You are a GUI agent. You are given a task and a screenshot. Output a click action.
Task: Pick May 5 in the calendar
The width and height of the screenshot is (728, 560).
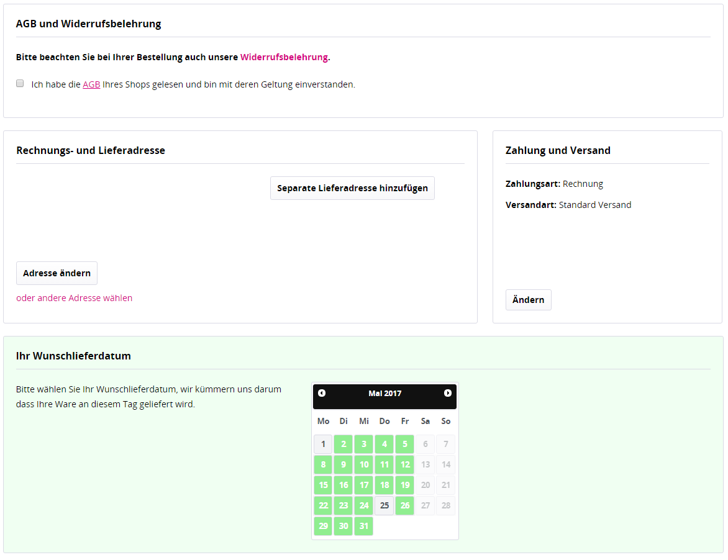coord(405,444)
